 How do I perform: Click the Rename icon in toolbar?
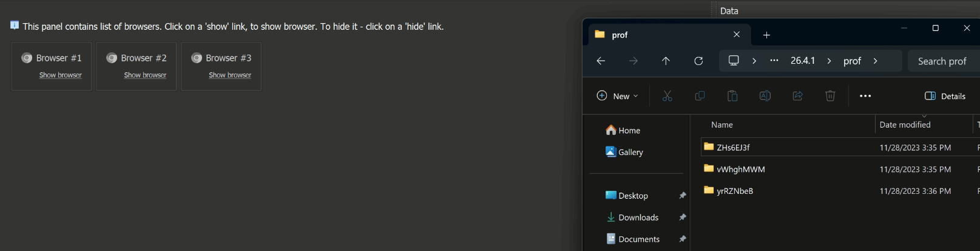tap(765, 96)
